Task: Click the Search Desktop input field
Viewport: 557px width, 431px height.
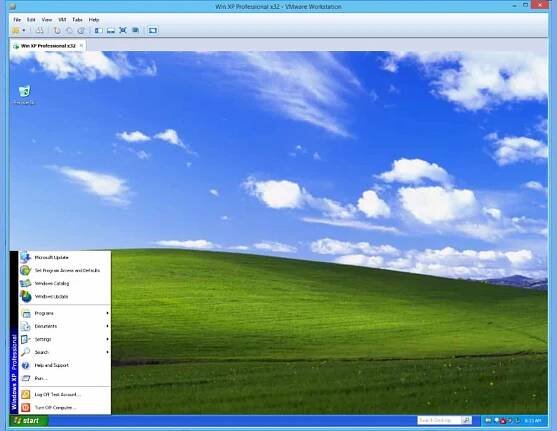Action: [x=439, y=421]
